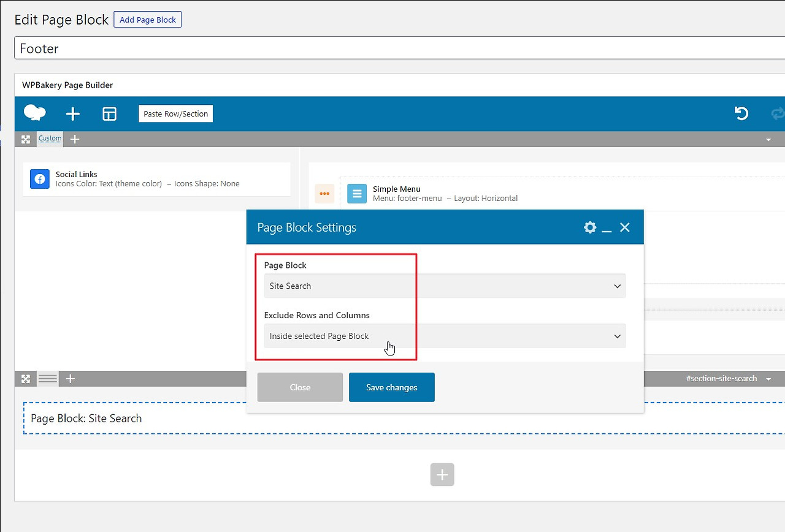Open the gear settings in Page Block Settings
The width and height of the screenshot is (785, 532).
590,227
